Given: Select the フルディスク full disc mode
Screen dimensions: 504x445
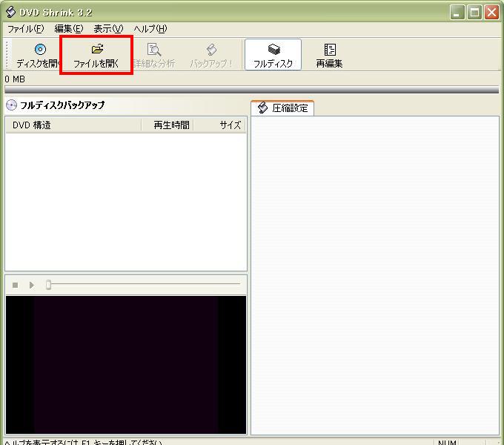Looking at the screenshot, I should pos(273,55).
